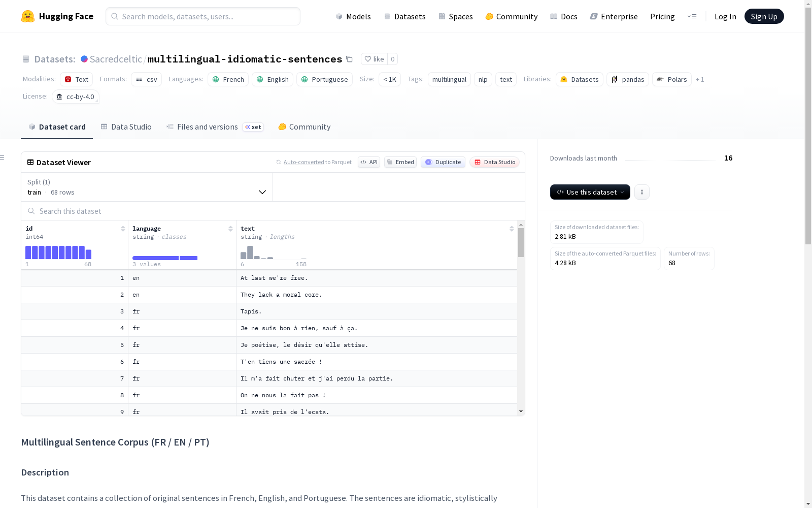
Task: Select the English language tag
Action: [x=273, y=79]
